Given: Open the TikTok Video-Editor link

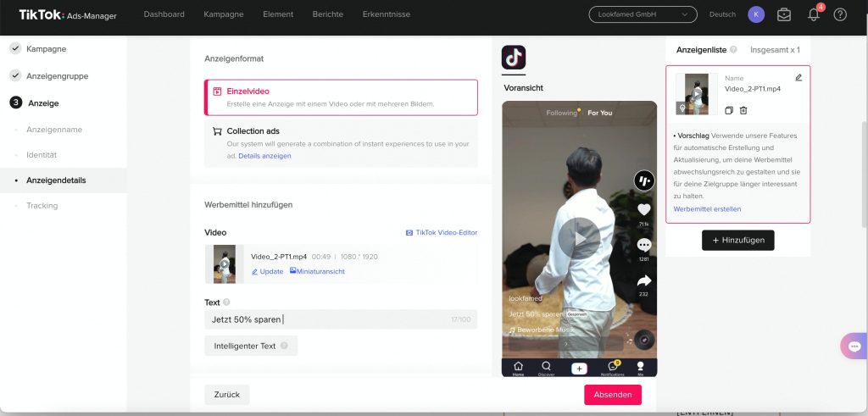Looking at the screenshot, I should [x=442, y=233].
